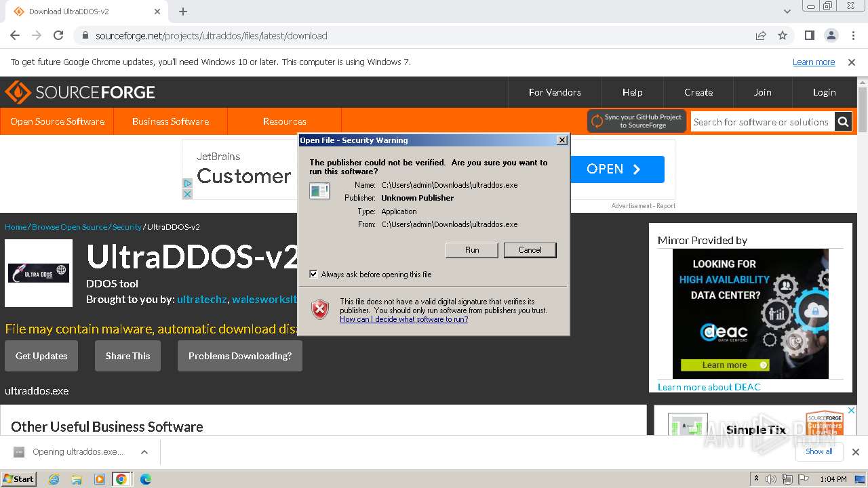The width and height of the screenshot is (868, 488).
Task: Open the Login link
Action: (824, 92)
